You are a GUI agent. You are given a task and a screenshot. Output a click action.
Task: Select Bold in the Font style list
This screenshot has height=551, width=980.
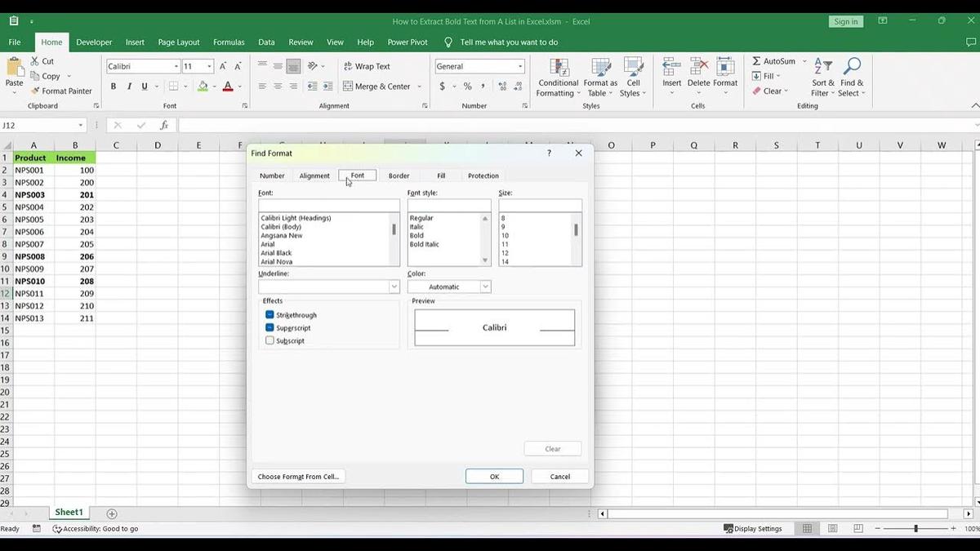coord(419,235)
